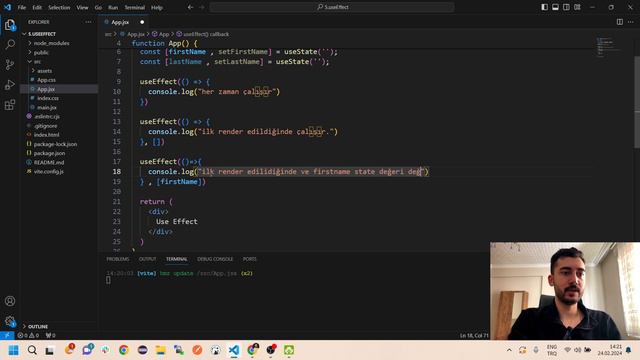Open the Search view in activity bar

(x=10, y=44)
